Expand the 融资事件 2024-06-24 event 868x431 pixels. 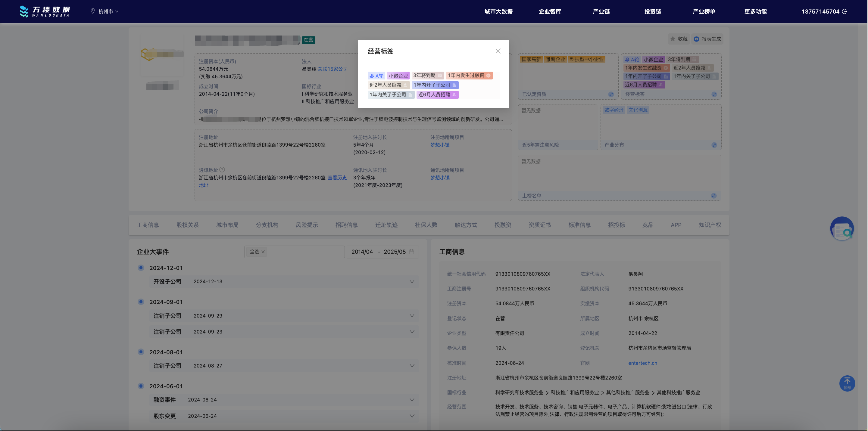pyautogui.click(x=412, y=400)
